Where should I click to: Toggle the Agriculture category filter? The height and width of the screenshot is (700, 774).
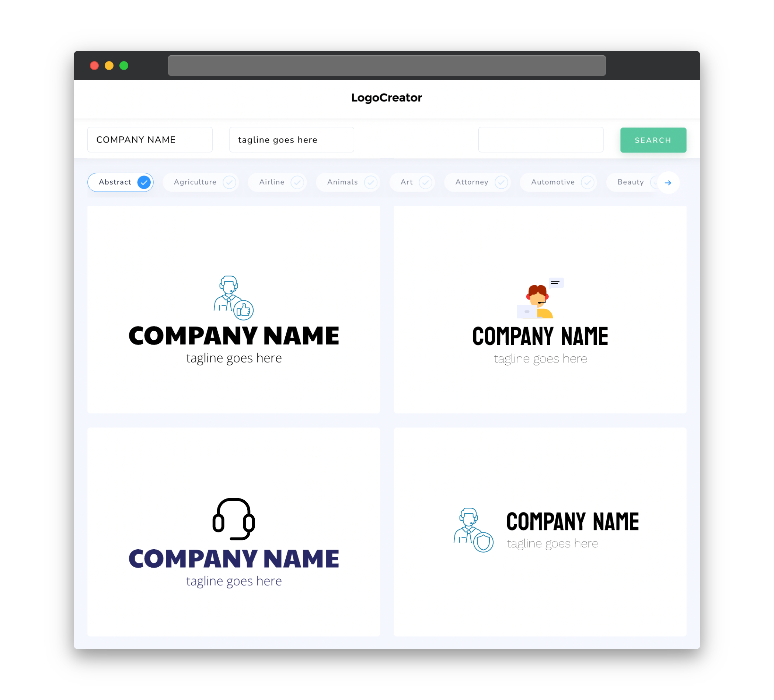tap(202, 182)
